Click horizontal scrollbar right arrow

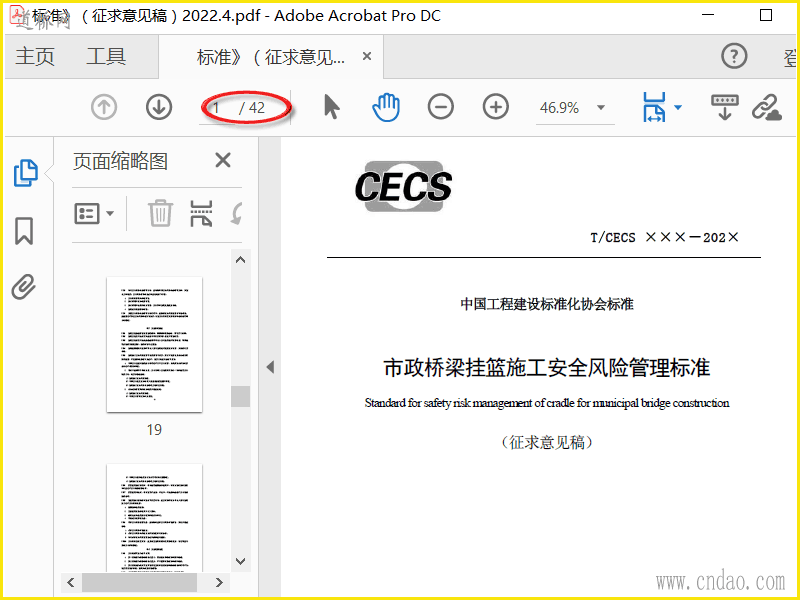click(219, 582)
